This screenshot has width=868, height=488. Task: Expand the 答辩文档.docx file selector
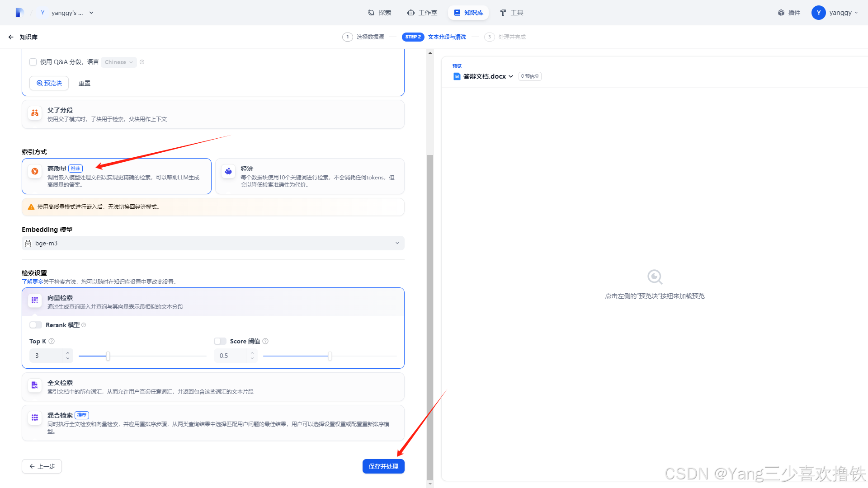(484, 76)
